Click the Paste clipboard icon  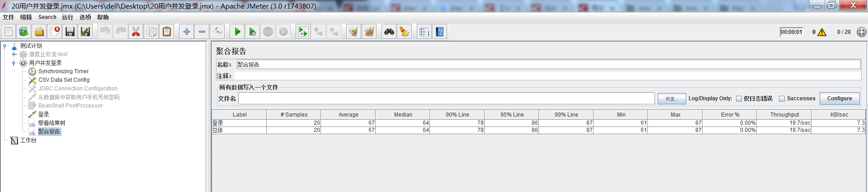pos(167,32)
